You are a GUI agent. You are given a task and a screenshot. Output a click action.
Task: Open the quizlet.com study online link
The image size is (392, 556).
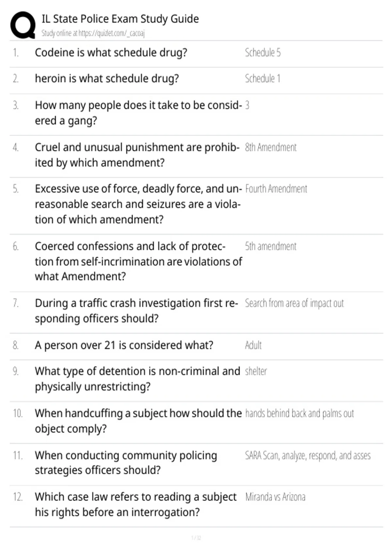[x=93, y=33]
